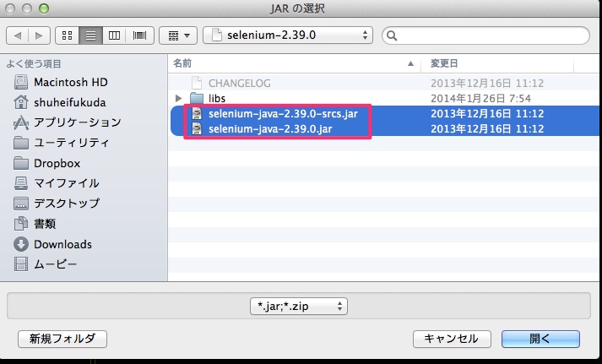602x364 pixels.
Task: Click the libs folder icon
Action: tap(197, 98)
